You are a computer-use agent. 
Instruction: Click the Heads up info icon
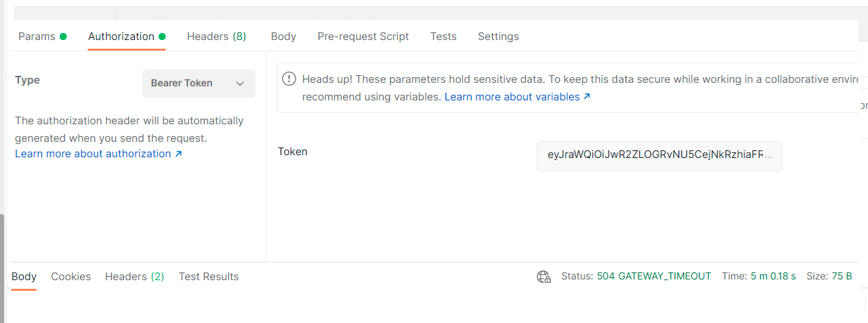(288, 79)
